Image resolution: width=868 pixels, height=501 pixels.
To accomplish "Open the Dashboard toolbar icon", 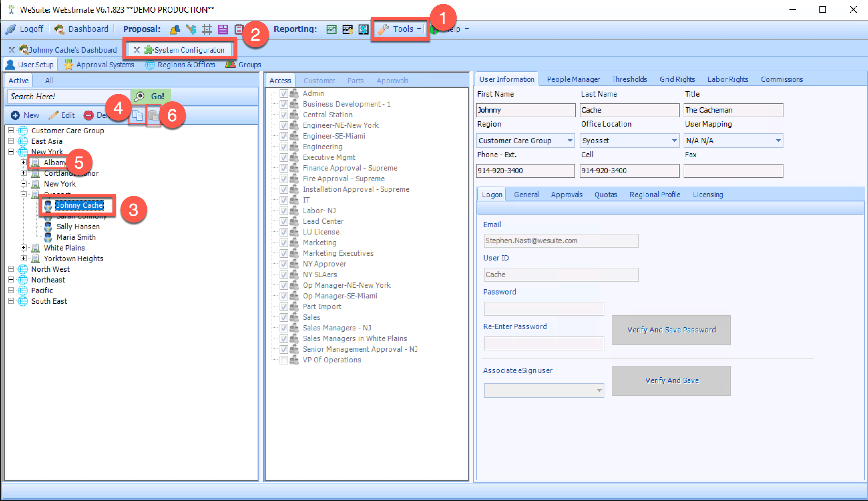I will coord(59,29).
